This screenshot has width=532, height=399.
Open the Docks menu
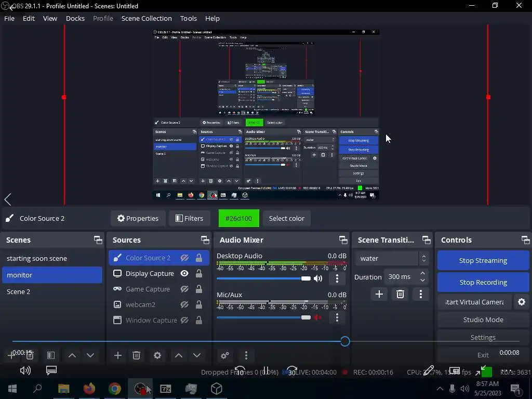(x=75, y=18)
